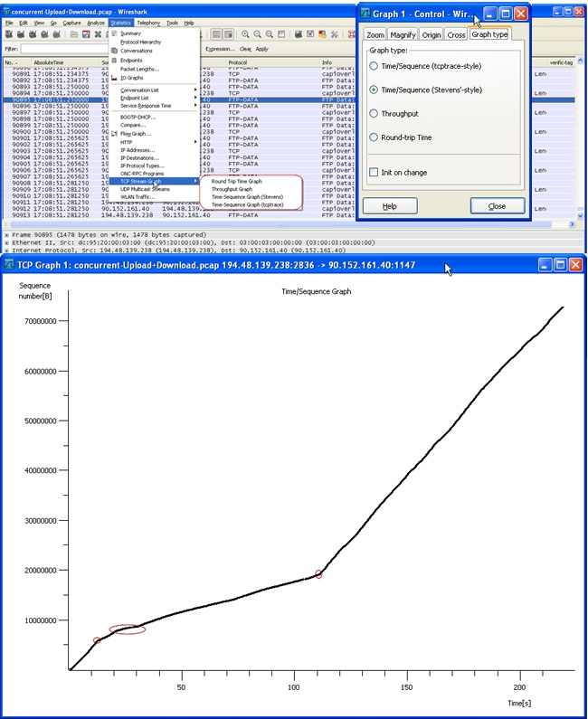Switch to the Cross tab

click(x=456, y=35)
